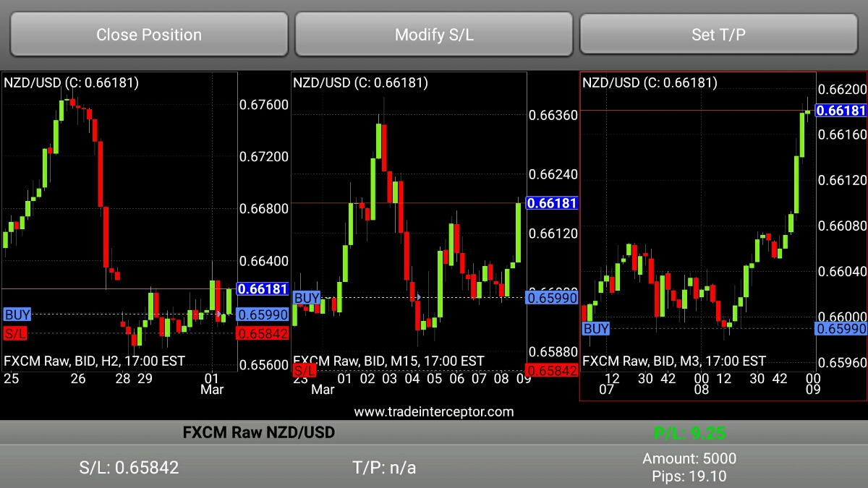The width and height of the screenshot is (868, 488).
Task: Click the 0.66360 axis label on M15 chart
Action: click(553, 116)
